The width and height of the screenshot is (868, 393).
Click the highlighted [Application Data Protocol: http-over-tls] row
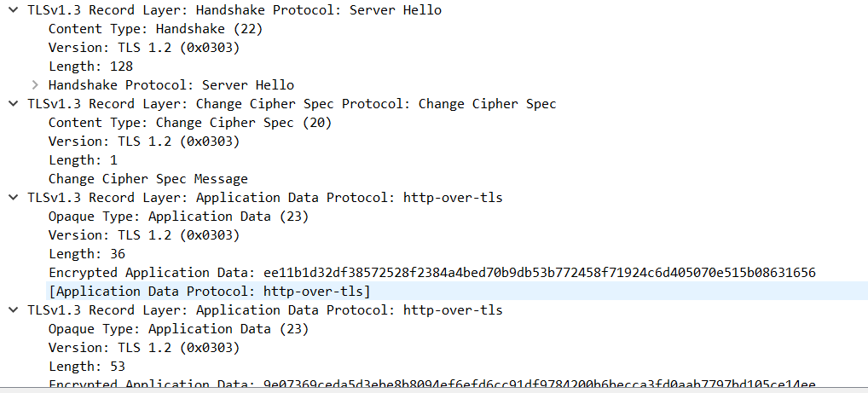tap(209, 292)
